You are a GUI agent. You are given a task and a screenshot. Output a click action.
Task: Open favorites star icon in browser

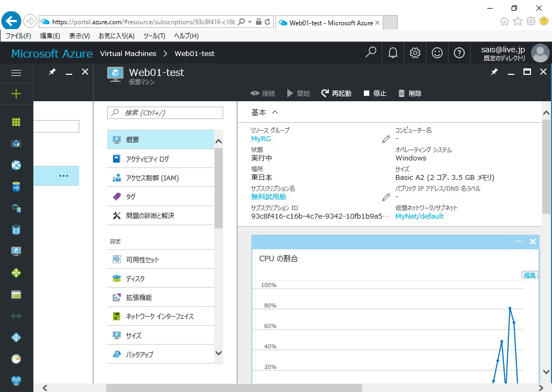click(517, 22)
